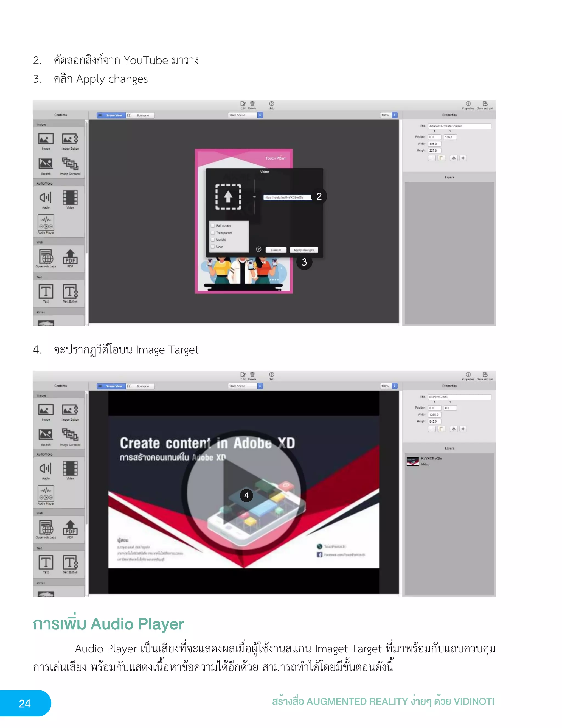Select Image Button icon in the Video dialog screenshot

point(70,139)
